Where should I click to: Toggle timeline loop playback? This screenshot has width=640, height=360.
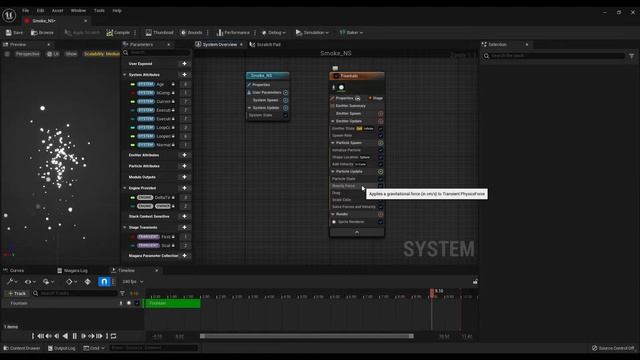[113, 336]
